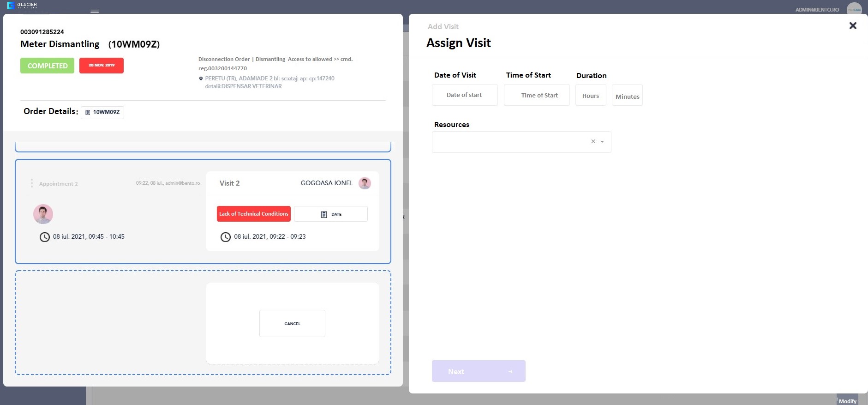868x405 pixels.
Task: Click the Appointment 2 drag handle dots
Action: coord(31,183)
